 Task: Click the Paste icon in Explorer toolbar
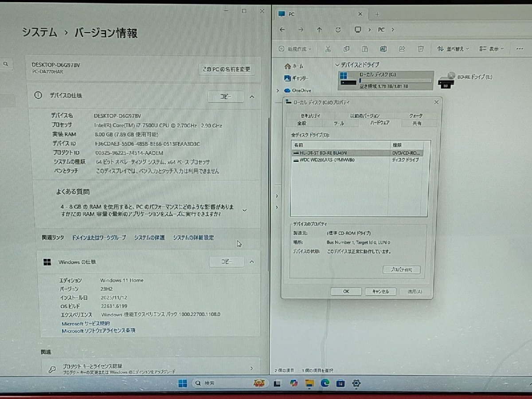point(365,48)
